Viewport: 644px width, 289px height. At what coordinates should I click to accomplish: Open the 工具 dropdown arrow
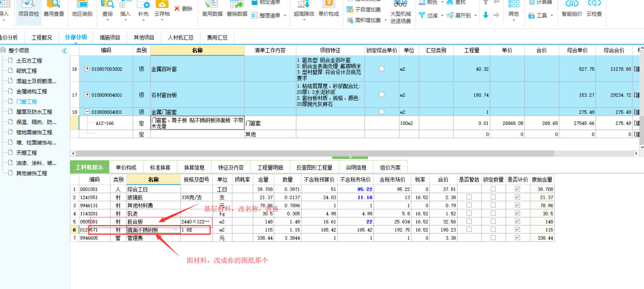click(552, 16)
